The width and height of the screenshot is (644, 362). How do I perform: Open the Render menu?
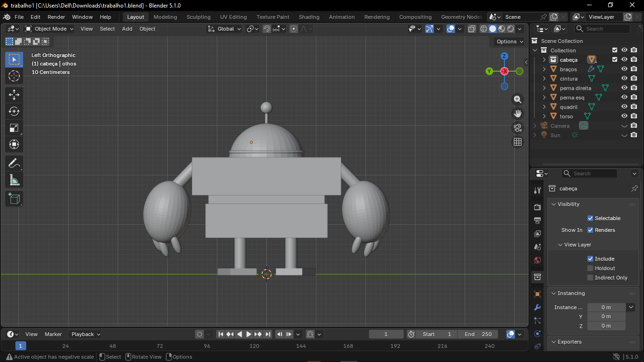[56, 17]
